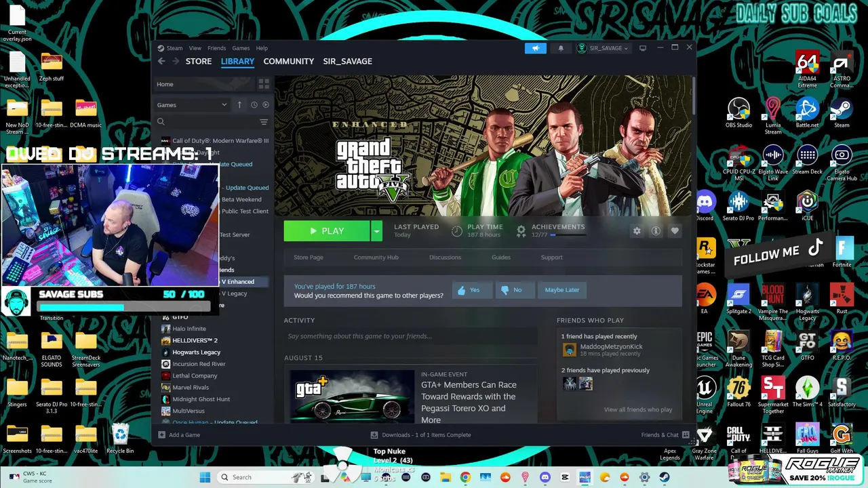Image resolution: width=868 pixels, height=488 pixels.
Task: Open Friends & Chat panel
Action: point(665,435)
